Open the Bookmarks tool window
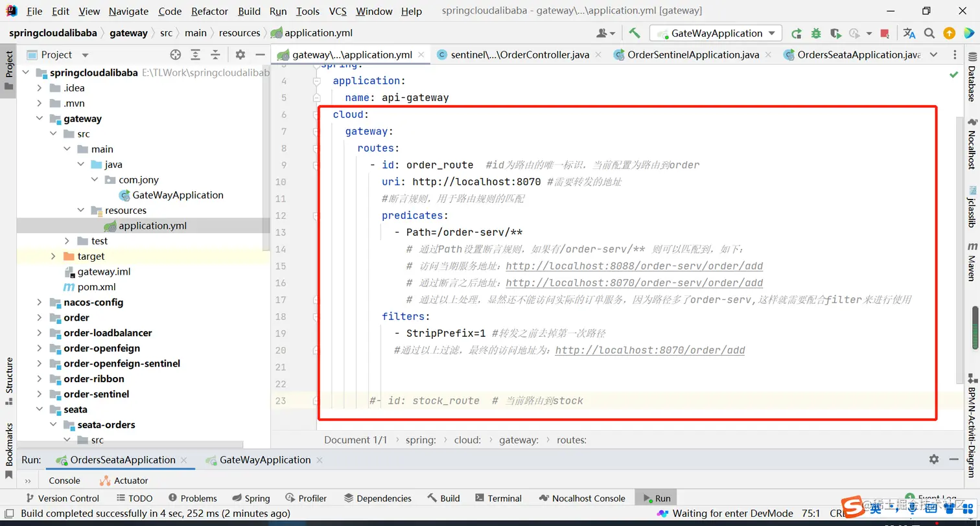The image size is (980, 526). 9,451
